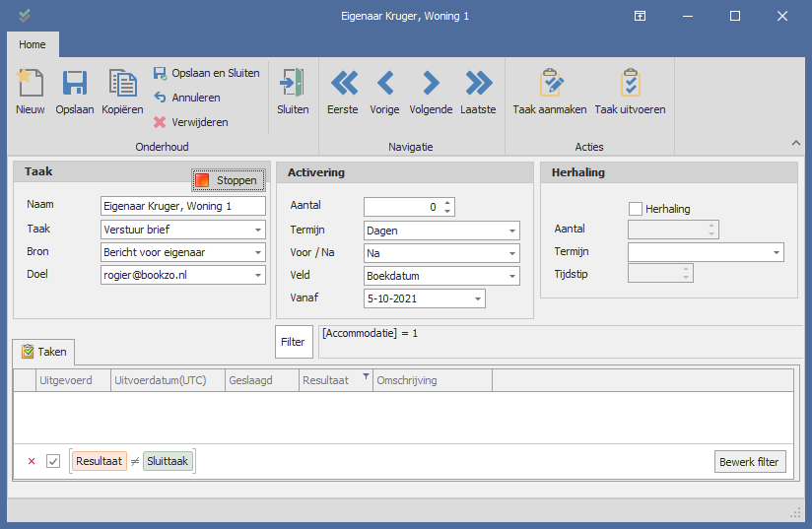Sort by the Omschrijving column header
812x529 pixels.
coord(433,380)
